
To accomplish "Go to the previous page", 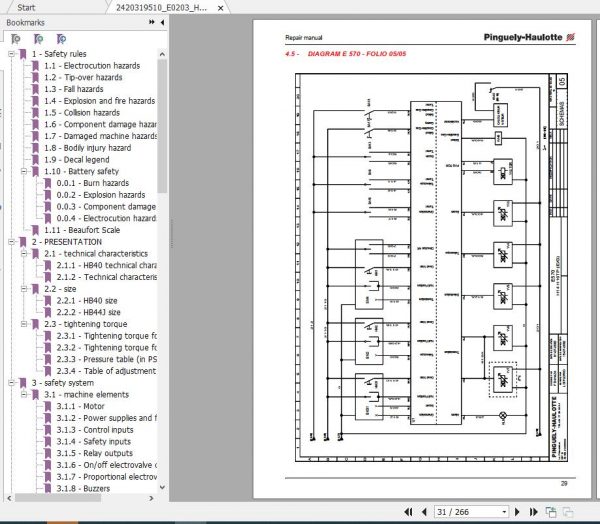I will pyautogui.click(x=424, y=512).
